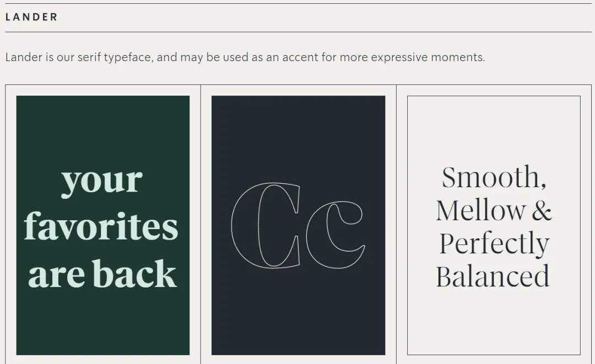
Task: Click the 'are back' text line
Action: 102,274
